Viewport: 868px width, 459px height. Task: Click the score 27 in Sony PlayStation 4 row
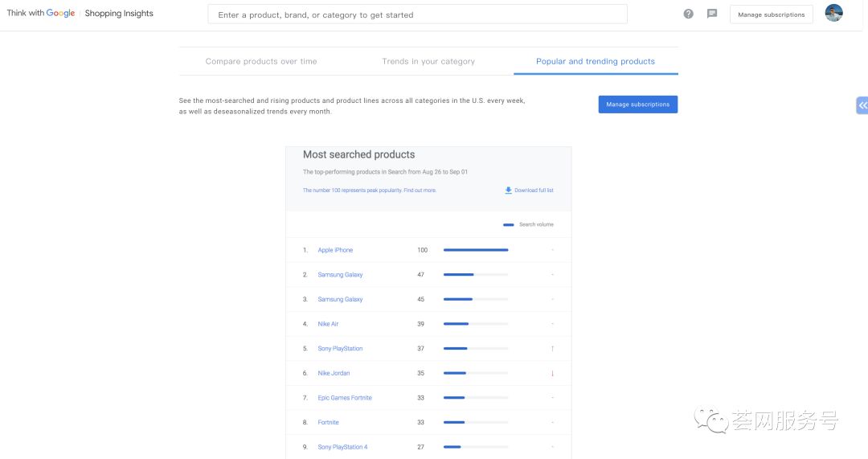point(420,448)
